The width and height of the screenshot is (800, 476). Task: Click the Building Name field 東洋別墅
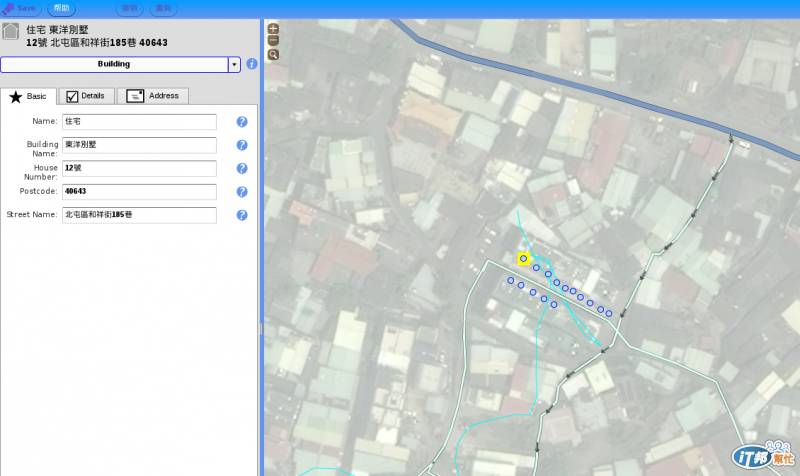pyautogui.click(x=139, y=145)
